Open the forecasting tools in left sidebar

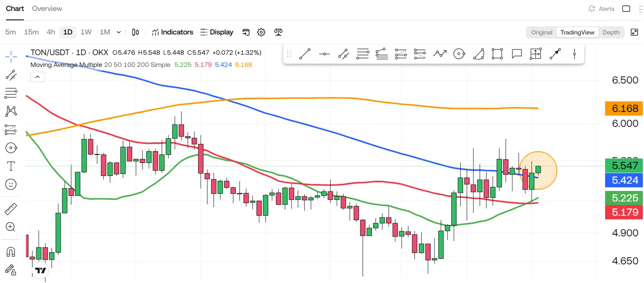coord(11,130)
